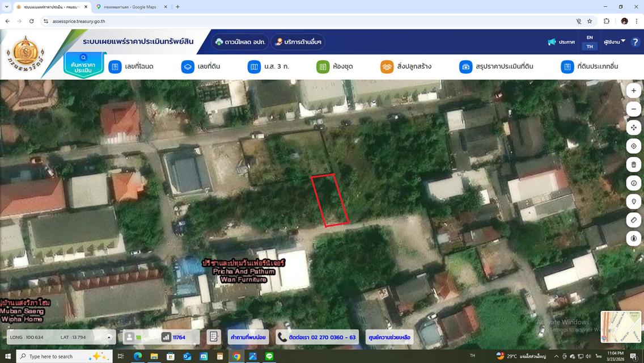Open the distance measuring tool
Viewport: 644px width, 363px height.
[634, 220]
